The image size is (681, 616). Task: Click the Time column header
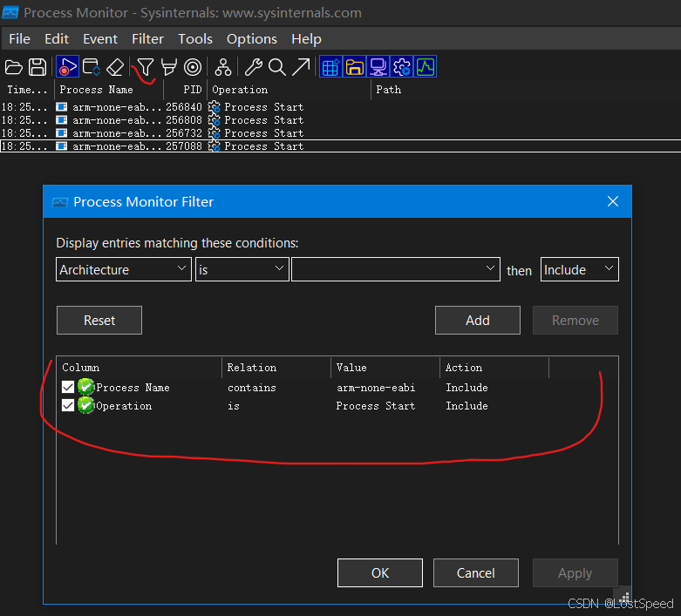pos(27,90)
